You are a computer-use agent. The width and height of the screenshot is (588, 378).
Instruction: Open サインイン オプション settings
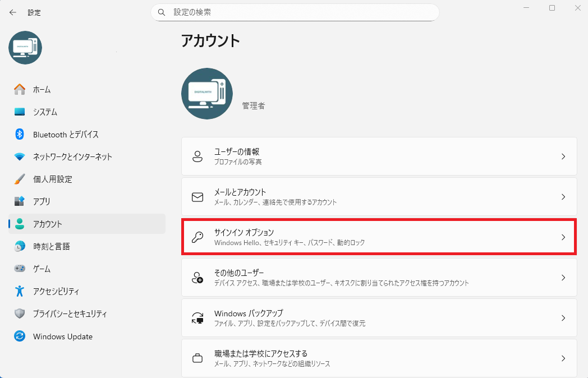pyautogui.click(x=379, y=237)
